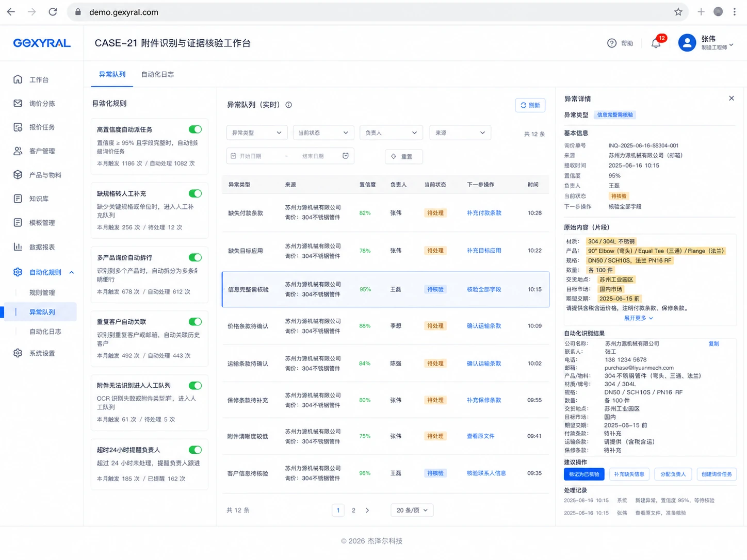747x560 pixels.
Task: Bookmark this page with the star icon
Action: point(678,12)
